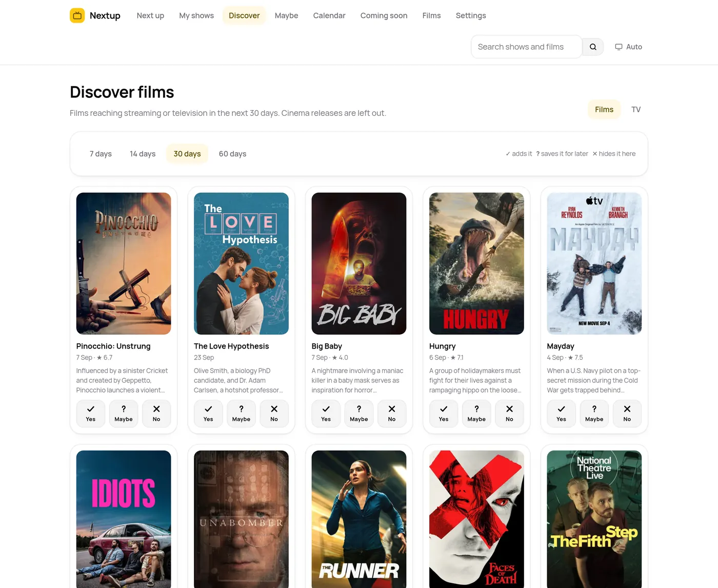The width and height of the screenshot is (718, 588).
Task: Add Hungry with the Yes checkmark
Action: click(x=444, y=414)
